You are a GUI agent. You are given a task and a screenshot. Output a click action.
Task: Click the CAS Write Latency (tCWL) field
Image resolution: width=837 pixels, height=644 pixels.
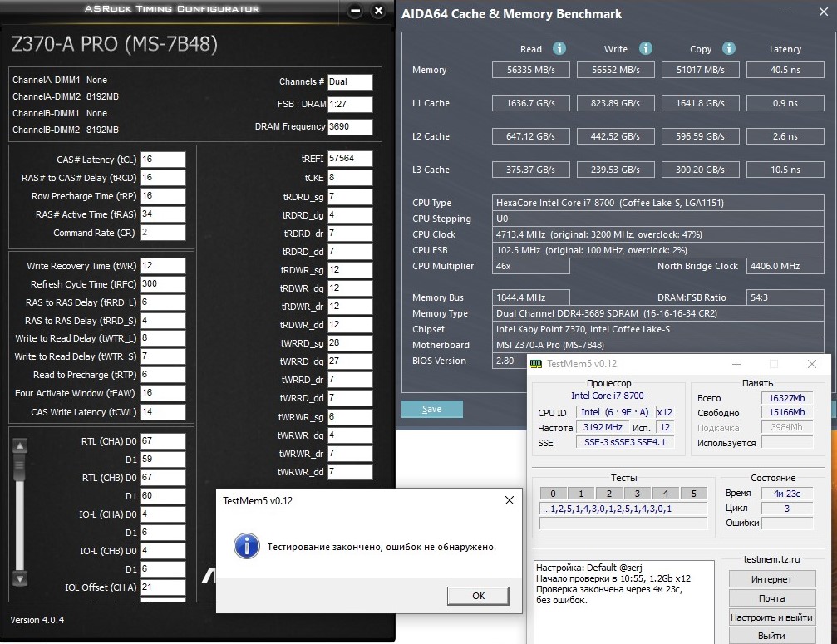[163, 412]
